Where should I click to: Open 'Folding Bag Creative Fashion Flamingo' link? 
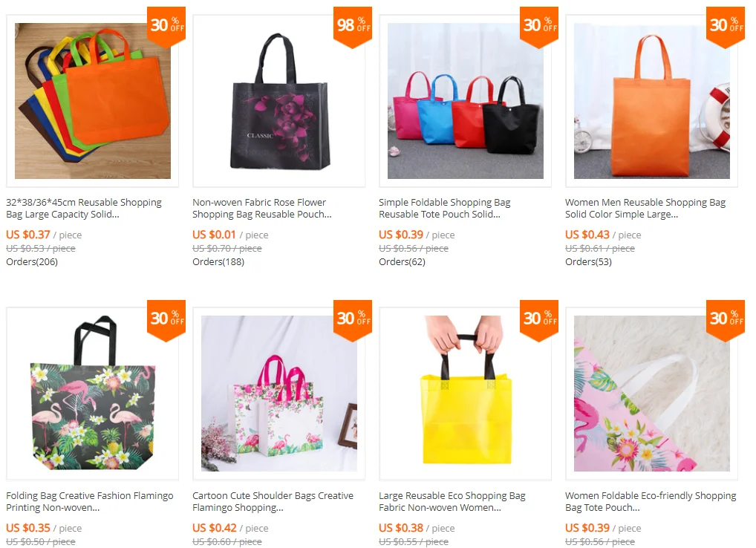(90, 501)
